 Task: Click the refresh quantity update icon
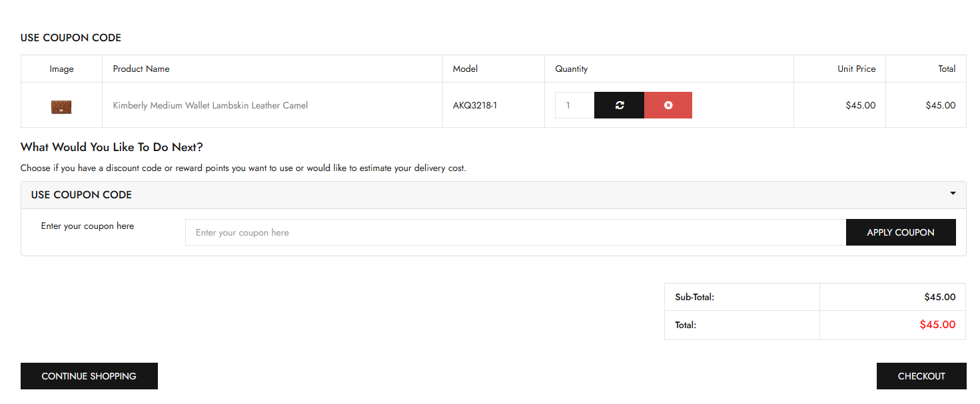point(620,105)
